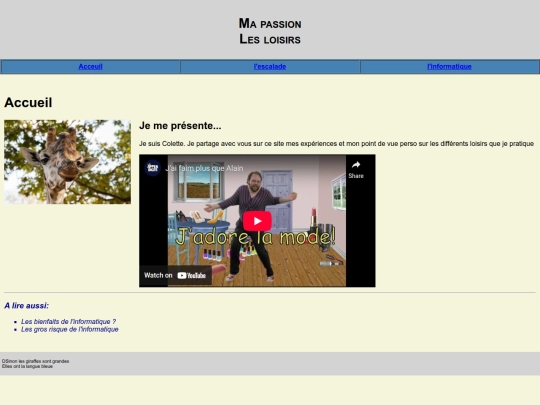Click the footer line Elles ont la langue bleue
The height and width of the screenshot is (405, 540).
[x=27, y=366]
